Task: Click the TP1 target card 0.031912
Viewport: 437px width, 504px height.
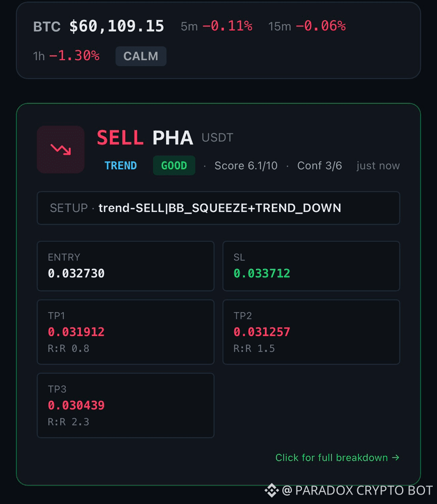Action: tap(126, 332)
